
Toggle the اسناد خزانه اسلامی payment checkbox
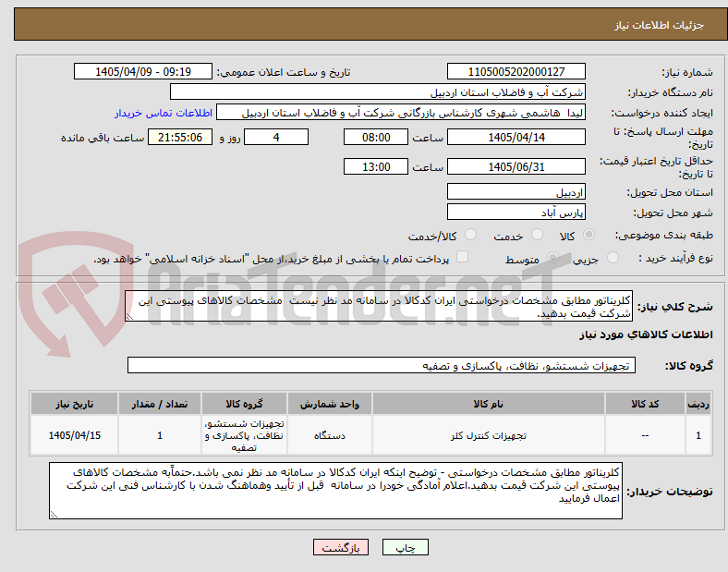[x=463, y=257]
